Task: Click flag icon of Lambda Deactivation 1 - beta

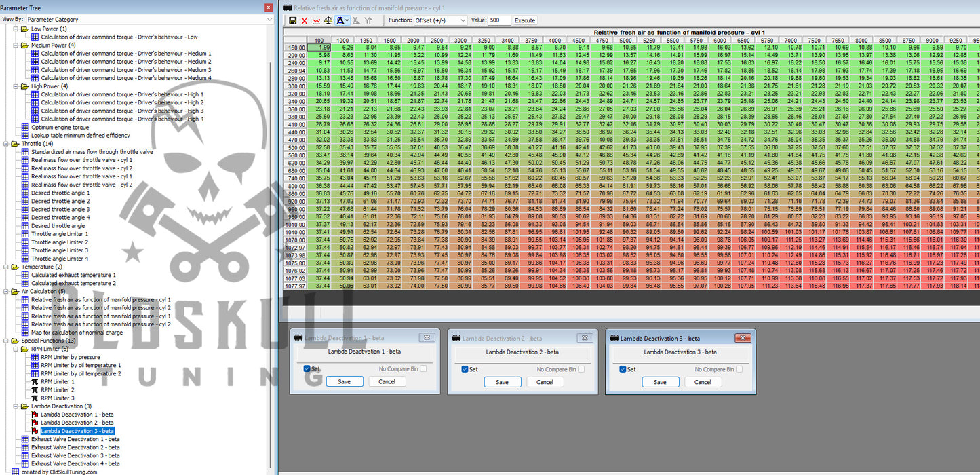Action: 35,414
